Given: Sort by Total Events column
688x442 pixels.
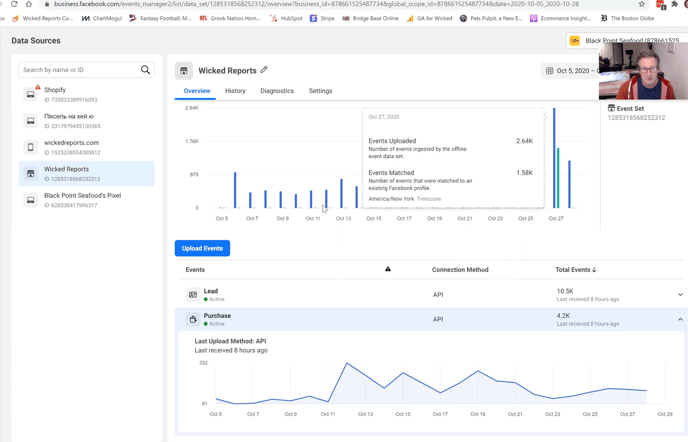Looking at the screenshot, I should (x=576, y=270).
